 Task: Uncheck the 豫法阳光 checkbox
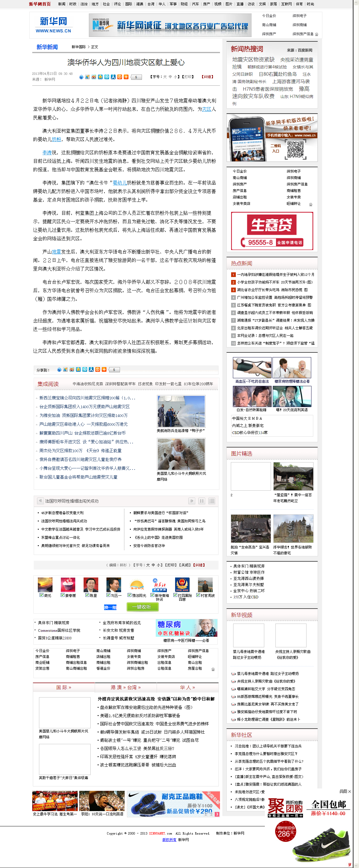coord(129,595)
